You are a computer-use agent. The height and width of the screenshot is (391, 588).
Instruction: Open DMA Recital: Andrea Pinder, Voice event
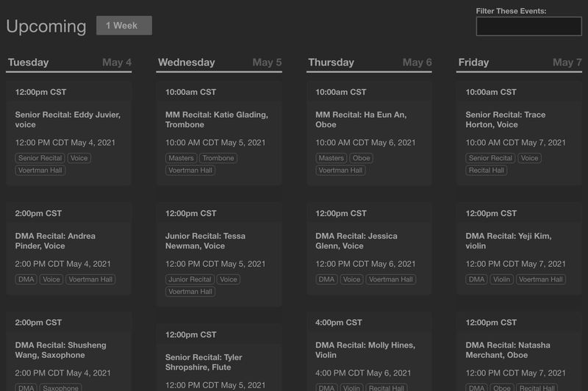pyautogui.click(x=55, y=241)
